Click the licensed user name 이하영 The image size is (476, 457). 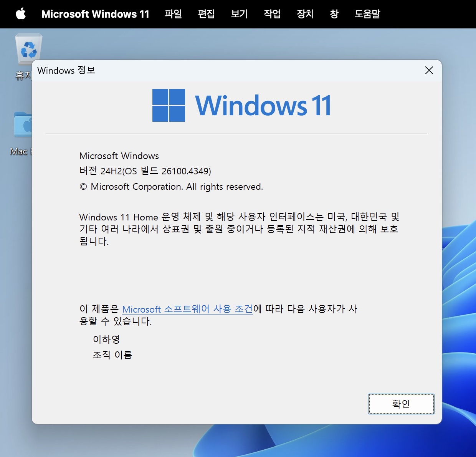tap(106, 339)
